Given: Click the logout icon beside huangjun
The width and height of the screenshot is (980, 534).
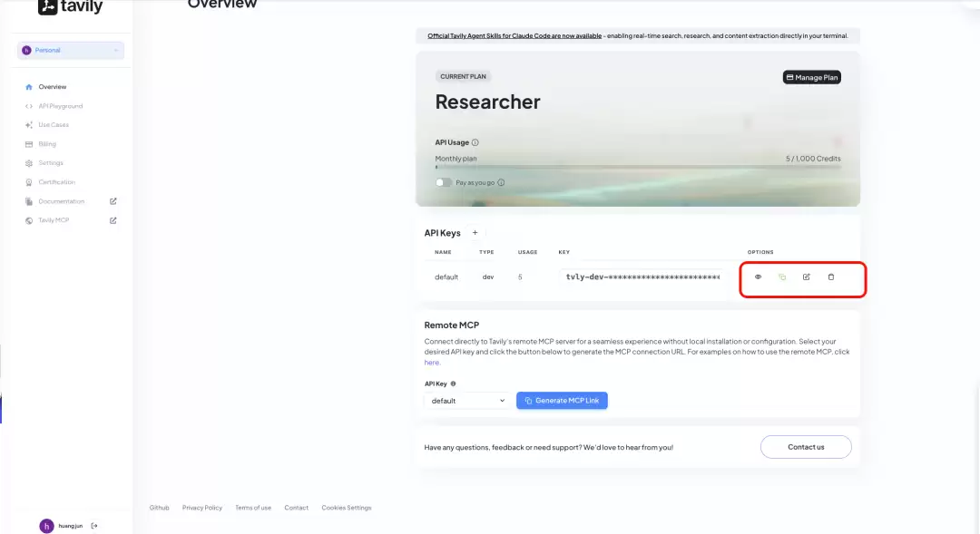Looking at the screenshot, I should tap(94, 526).
